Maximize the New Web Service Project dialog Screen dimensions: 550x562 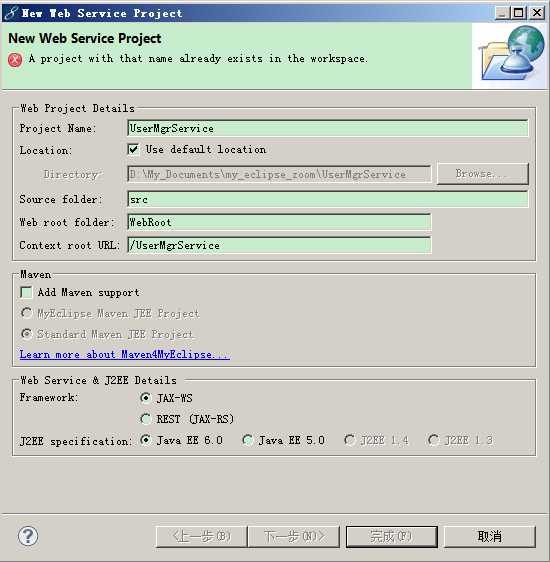[518, 13]
